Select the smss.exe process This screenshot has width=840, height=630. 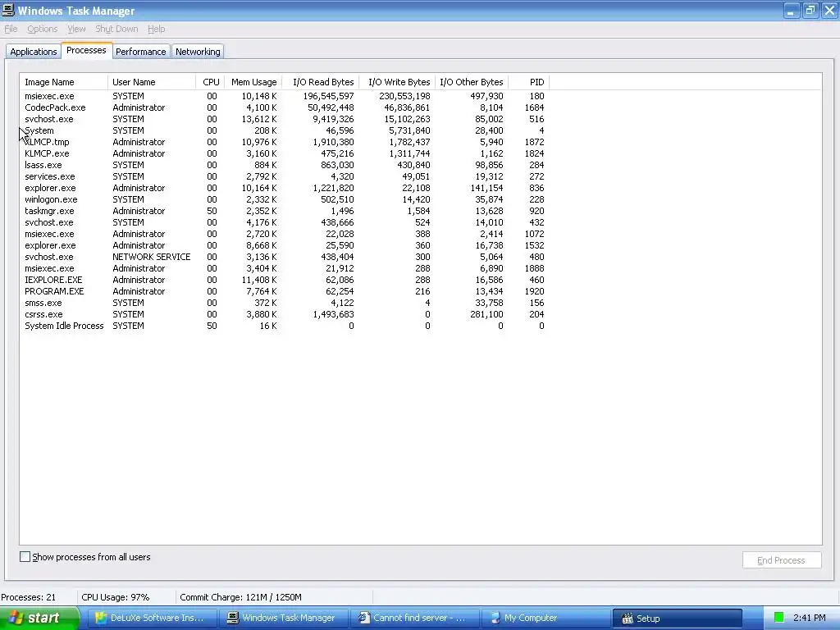[285, 303]
